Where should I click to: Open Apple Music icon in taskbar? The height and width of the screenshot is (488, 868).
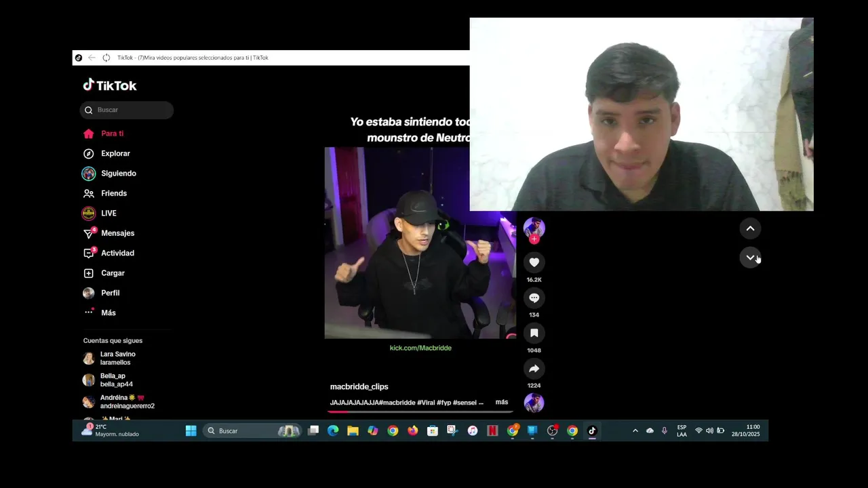473,430
